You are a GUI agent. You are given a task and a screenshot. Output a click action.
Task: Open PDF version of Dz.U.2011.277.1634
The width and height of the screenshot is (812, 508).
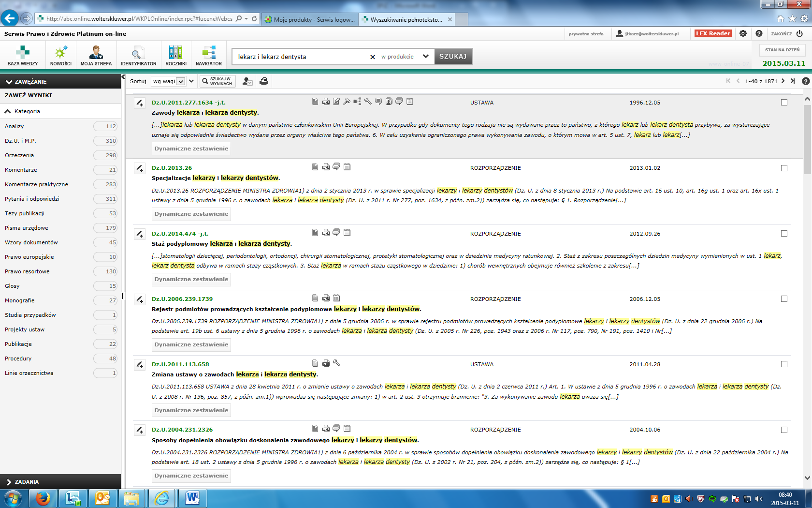326,102
